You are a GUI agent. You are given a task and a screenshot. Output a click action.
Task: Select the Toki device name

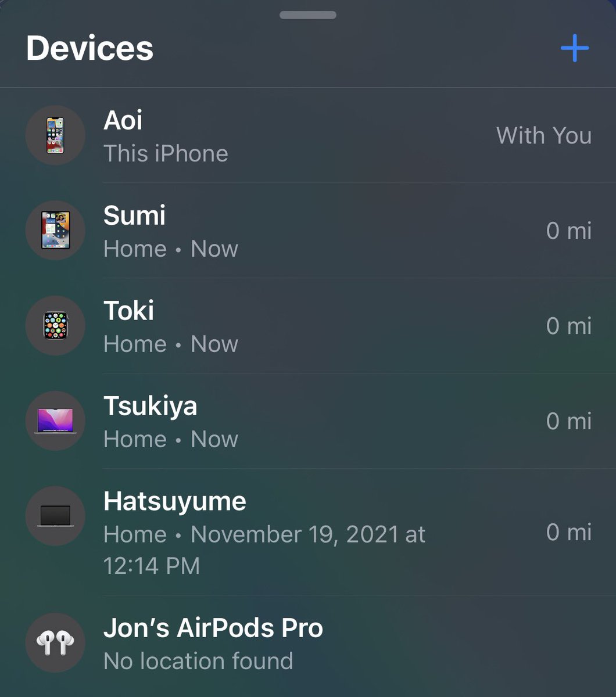[128, 311]
